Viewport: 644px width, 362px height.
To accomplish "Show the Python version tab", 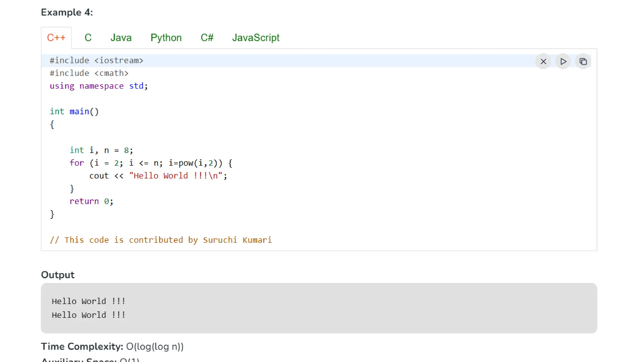I will 166,38.
